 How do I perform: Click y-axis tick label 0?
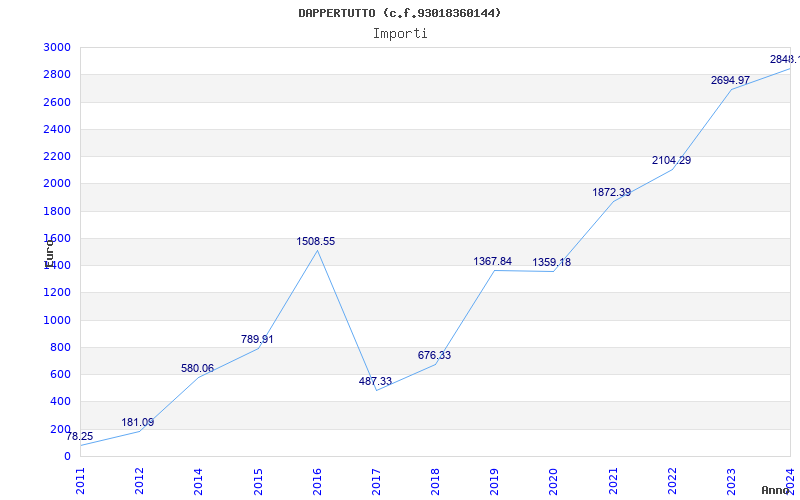[x=67, y=456]
